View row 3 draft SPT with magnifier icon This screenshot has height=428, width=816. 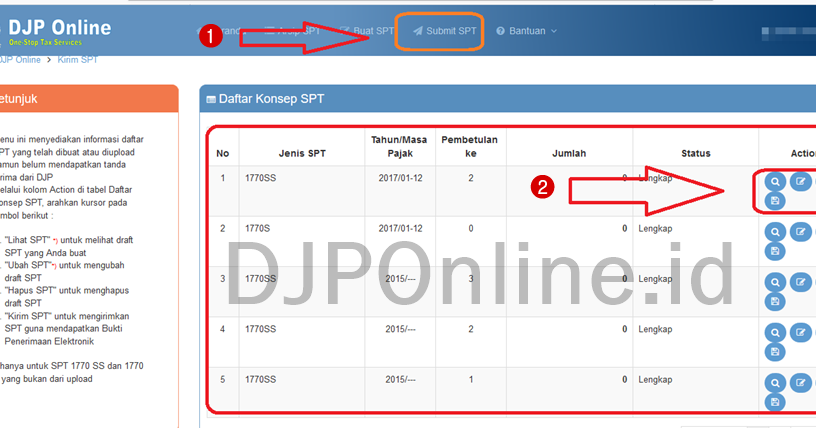tap(775, 282)
